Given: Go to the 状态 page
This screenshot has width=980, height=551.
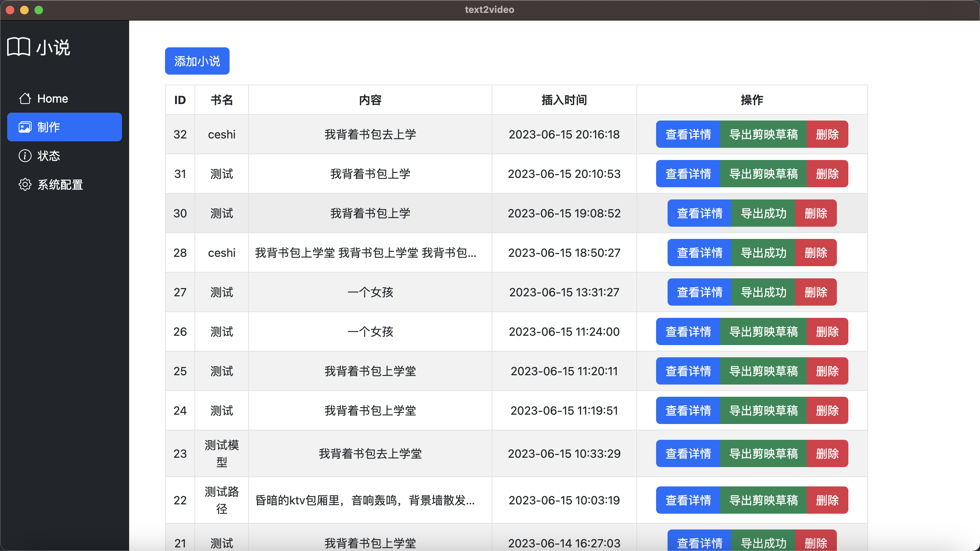Looking at the screenshot, I should tap(49, 156).
